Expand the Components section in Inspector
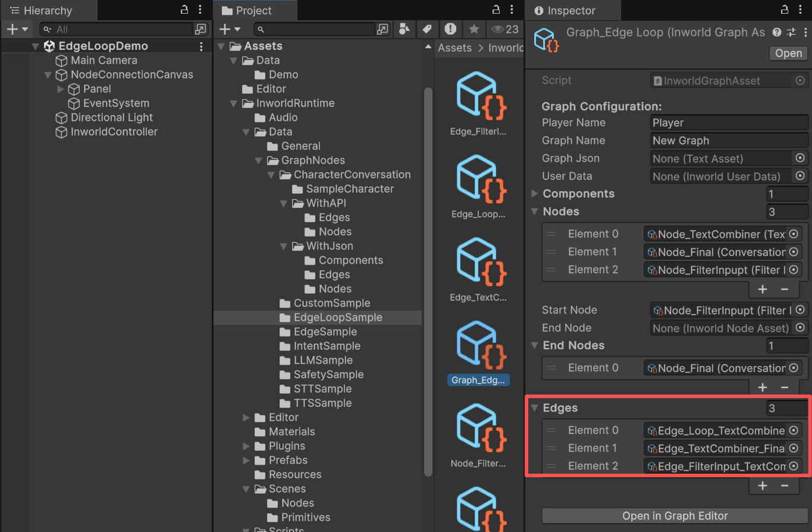812x532 pixels. pos(534,194)
